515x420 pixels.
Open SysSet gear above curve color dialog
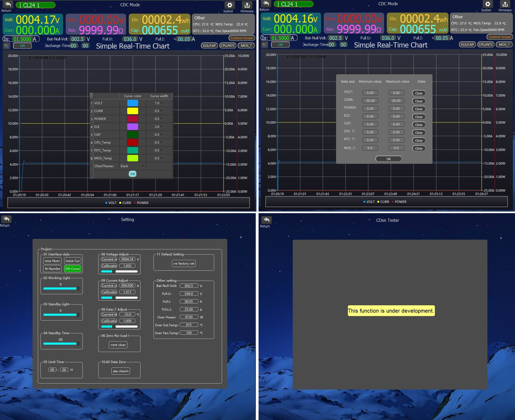click(229, 5)
